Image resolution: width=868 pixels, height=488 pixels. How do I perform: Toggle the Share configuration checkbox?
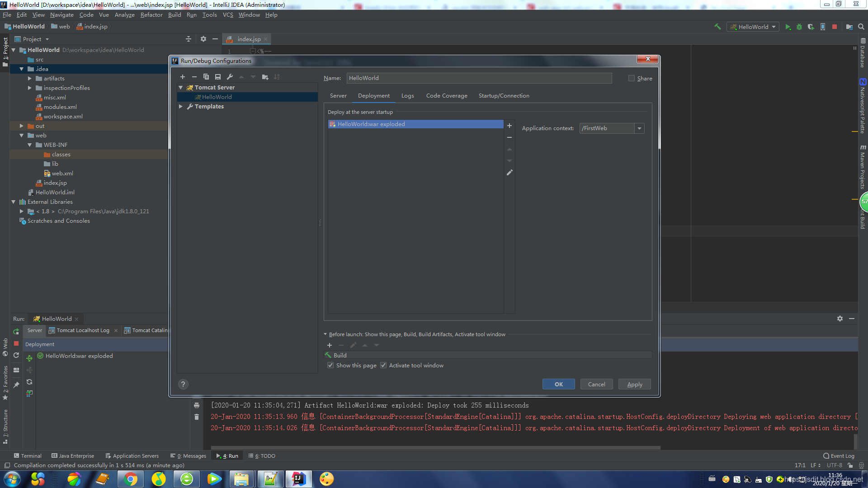tap(631, 78)
